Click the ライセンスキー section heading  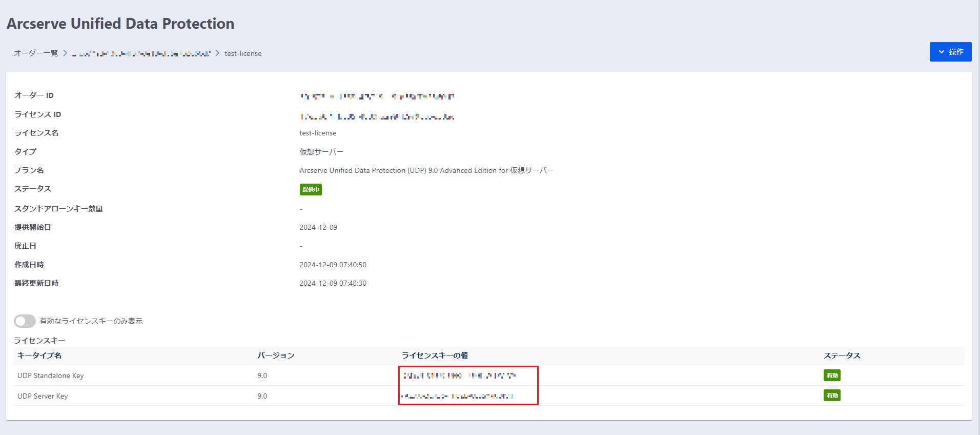[x=39, y=341]
